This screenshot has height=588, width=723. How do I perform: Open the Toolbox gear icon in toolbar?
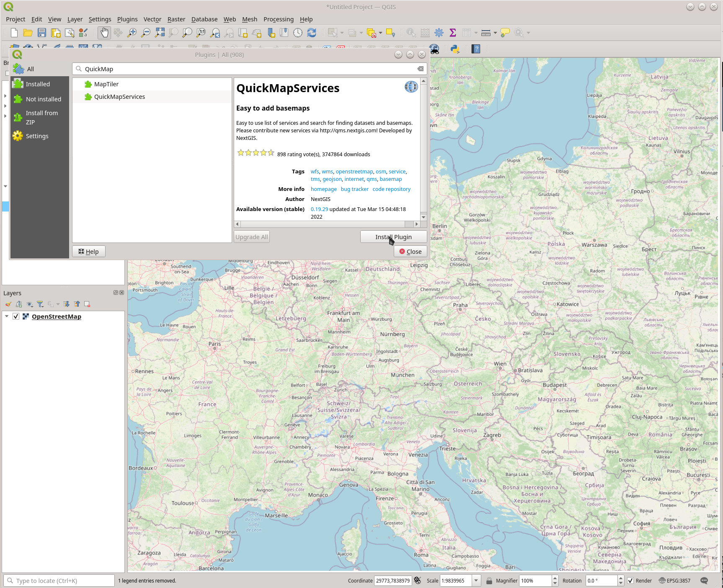pyautogui.click(x=439, y=33)
